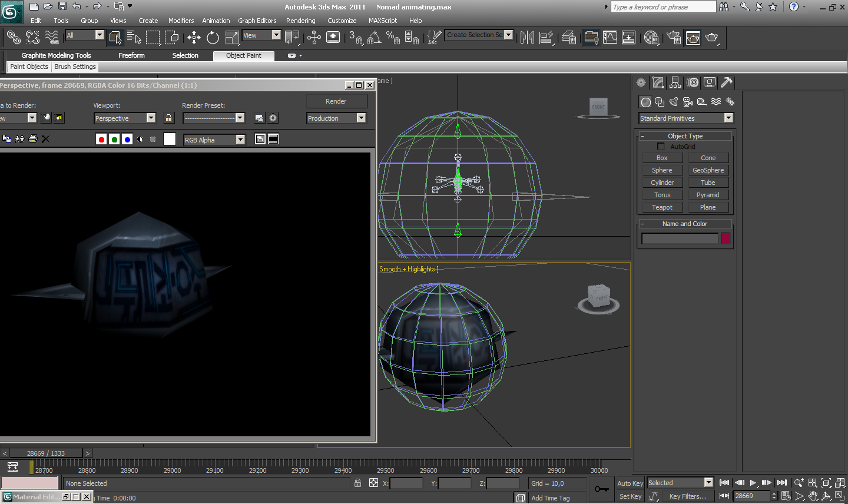Activate Select and Uniform Scale tool

[232, 38]
